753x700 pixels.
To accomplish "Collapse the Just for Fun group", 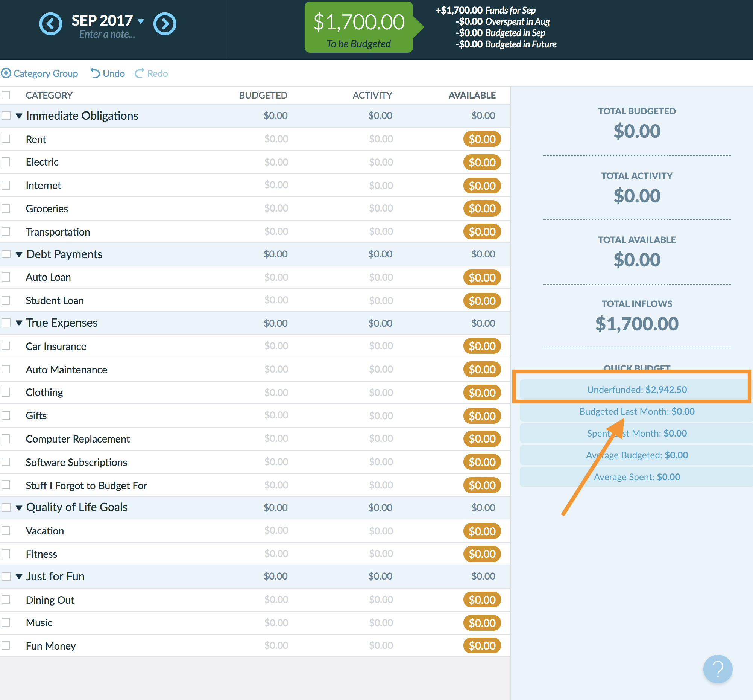I will click(x=19, y=577).
